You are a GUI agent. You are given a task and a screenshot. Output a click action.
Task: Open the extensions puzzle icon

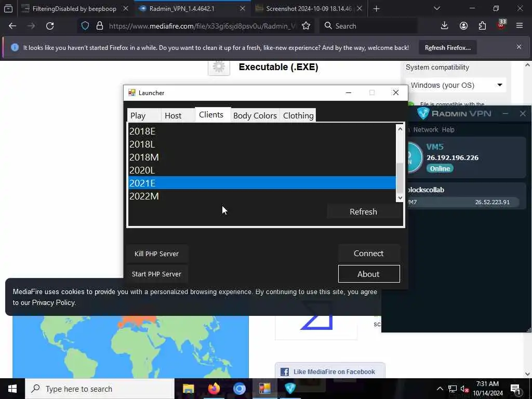click(x=482, y=26)
